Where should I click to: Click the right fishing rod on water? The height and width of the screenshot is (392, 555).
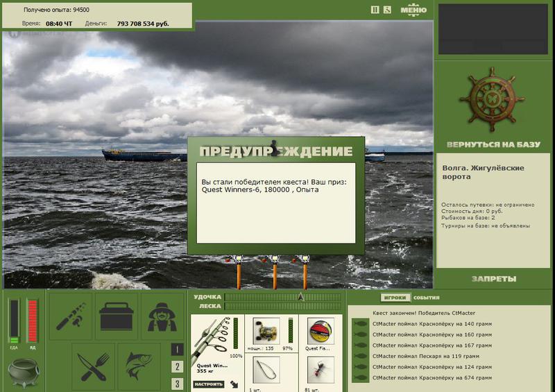[305, 272]
